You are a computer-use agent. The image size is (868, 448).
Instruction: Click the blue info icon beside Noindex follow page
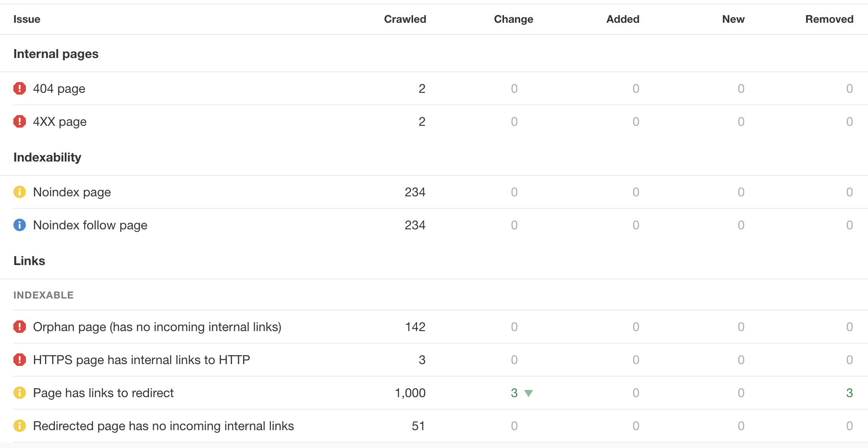[x=19, y=225]
